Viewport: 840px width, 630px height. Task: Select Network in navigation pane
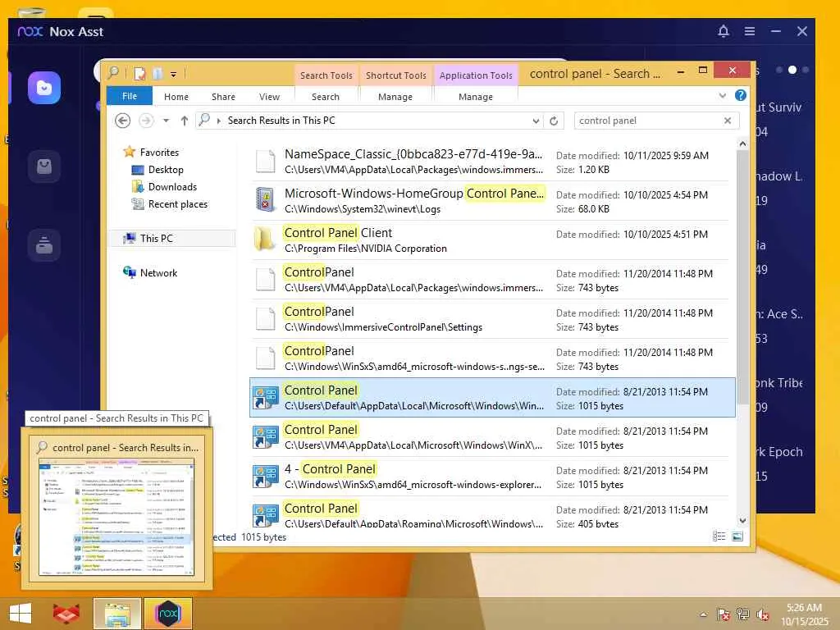coord(158,272)
